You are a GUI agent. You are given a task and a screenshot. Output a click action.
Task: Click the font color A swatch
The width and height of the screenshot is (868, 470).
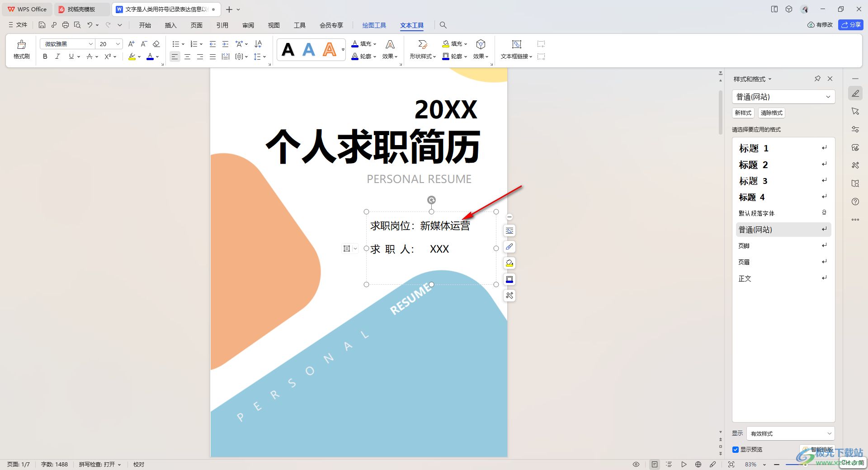pyautogui.click(x=150, y=56)
